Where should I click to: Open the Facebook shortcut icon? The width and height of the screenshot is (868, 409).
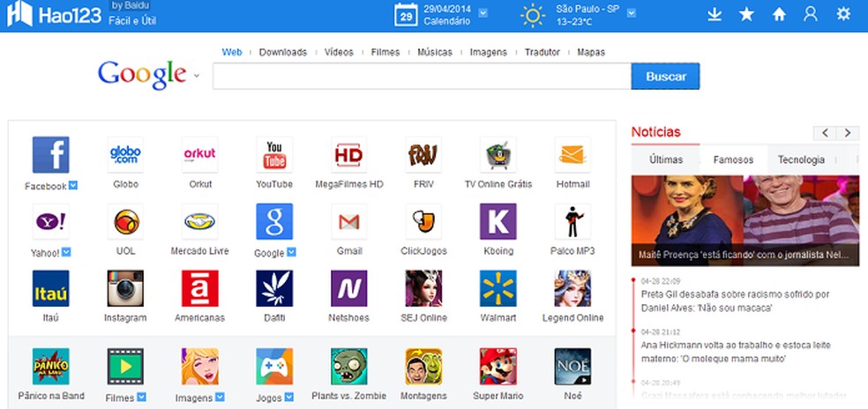pyautogui.click(x=51, y=155)
